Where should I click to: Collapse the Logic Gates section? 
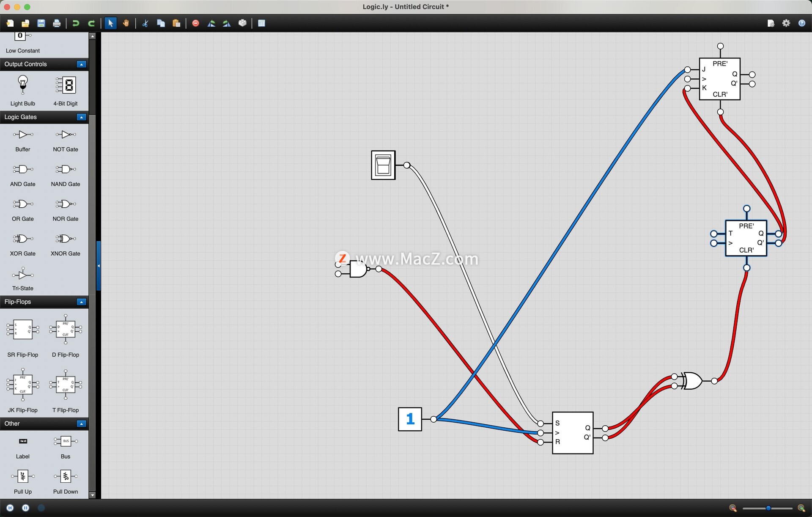click(81, 117)
